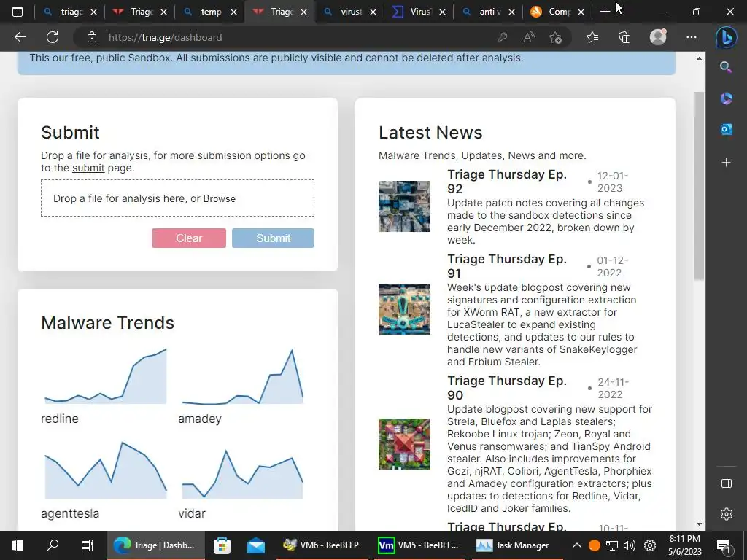Open the amadey malware trend chart
The width and height of the screenshot is (747, 560).
(x=242, y=376)
